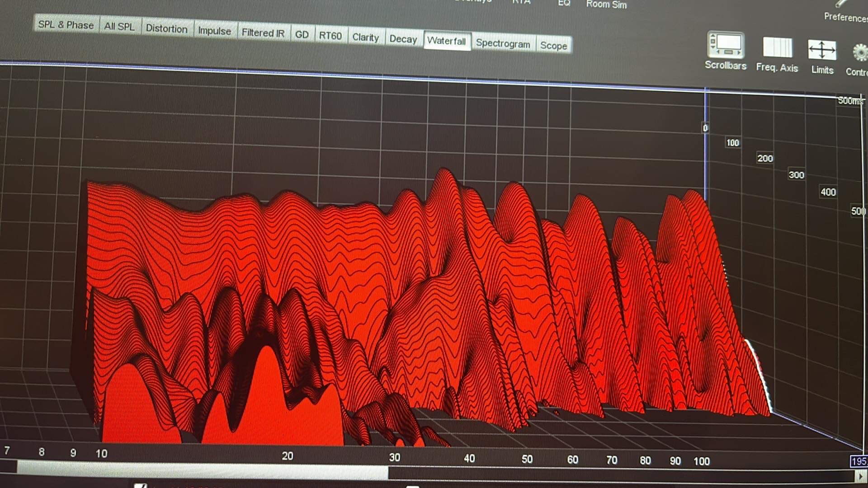Viewport: 868px width, 488px height.
Task: Open the Clarity tab
Action: (x=365, y=38)
